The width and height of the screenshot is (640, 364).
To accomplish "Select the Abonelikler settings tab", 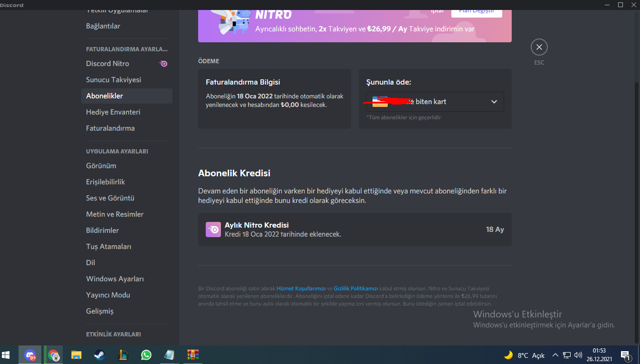I will tap(127, 96).
